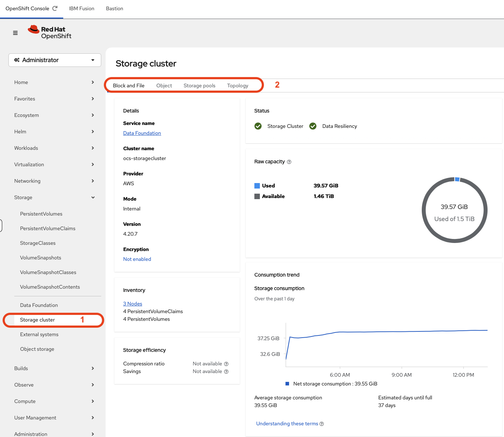The image size is (504, 437).
Task: Click the hamburger navigation menu icon
Action: [15, 33]
